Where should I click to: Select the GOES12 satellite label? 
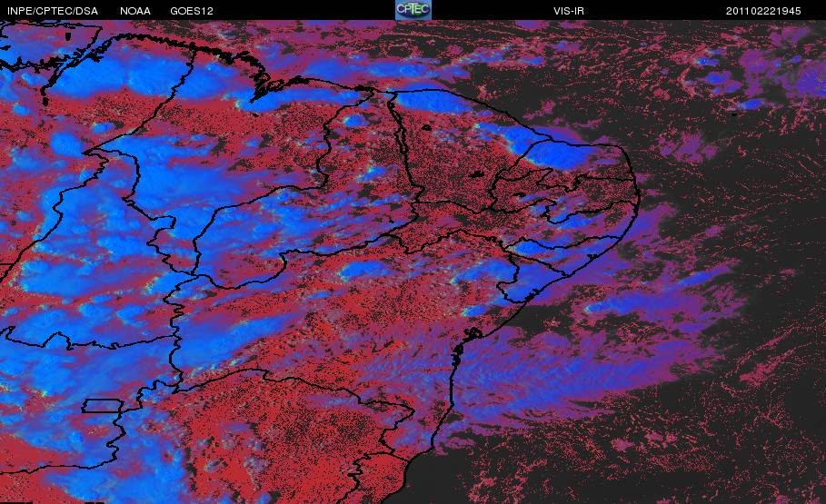tap(192, 11)
